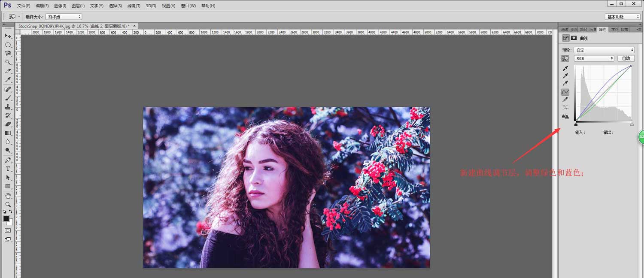Select the Hand tool
Image resolution: width=644 pixels, height=278 pixels.
8,196
